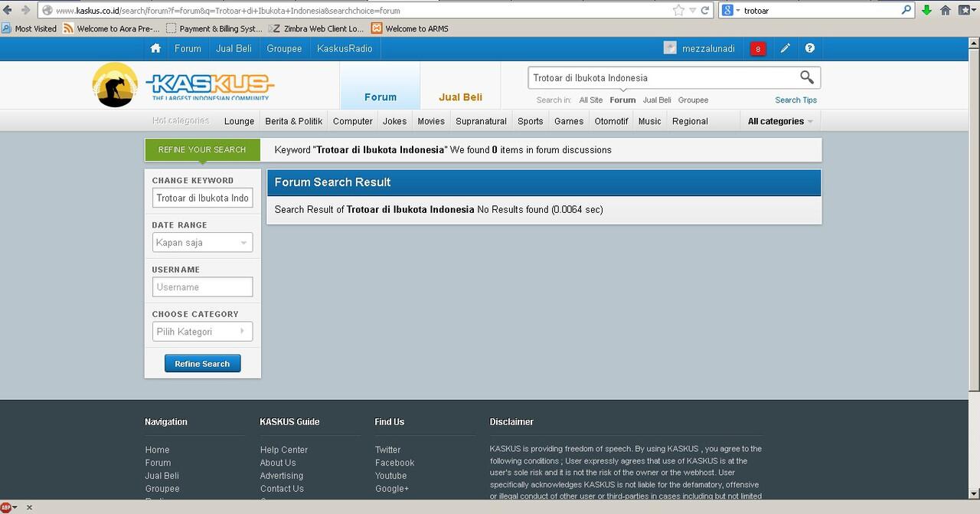Image resolution: width=980 pixels, height=514 pixels.
Task: Select the Lounge category
Action: (239, 121)
